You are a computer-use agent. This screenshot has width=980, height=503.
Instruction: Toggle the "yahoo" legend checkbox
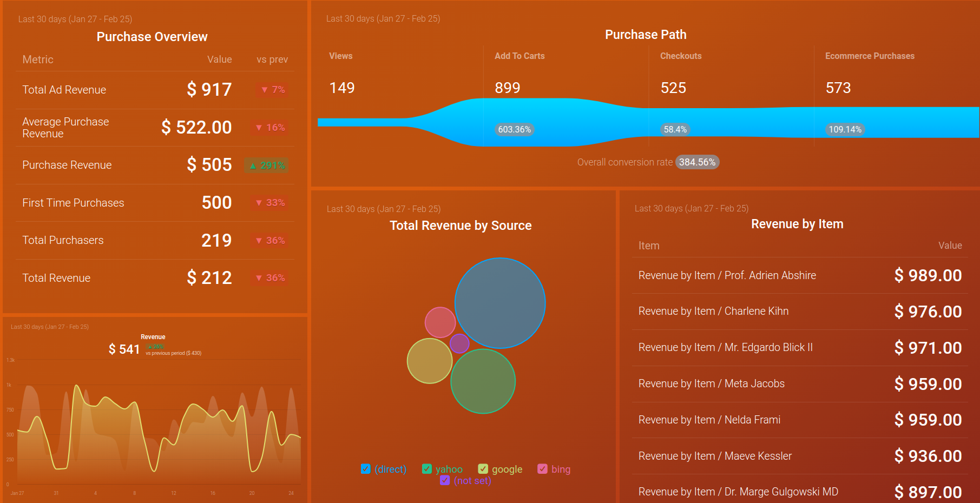[x=427, y=469]
